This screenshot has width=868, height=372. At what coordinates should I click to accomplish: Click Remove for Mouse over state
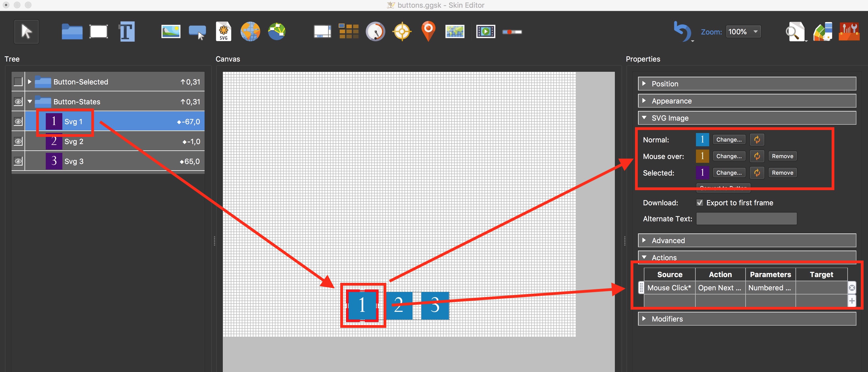(782, 156)
